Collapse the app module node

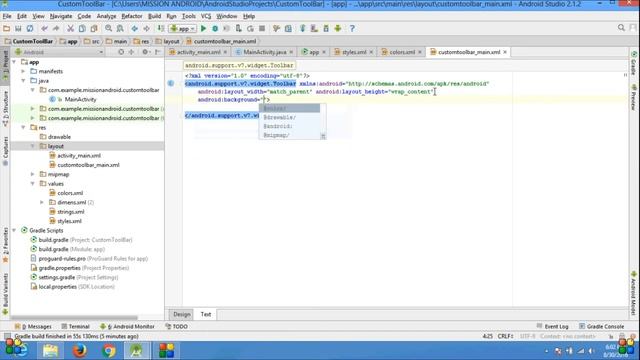click(x=14, y=62)
